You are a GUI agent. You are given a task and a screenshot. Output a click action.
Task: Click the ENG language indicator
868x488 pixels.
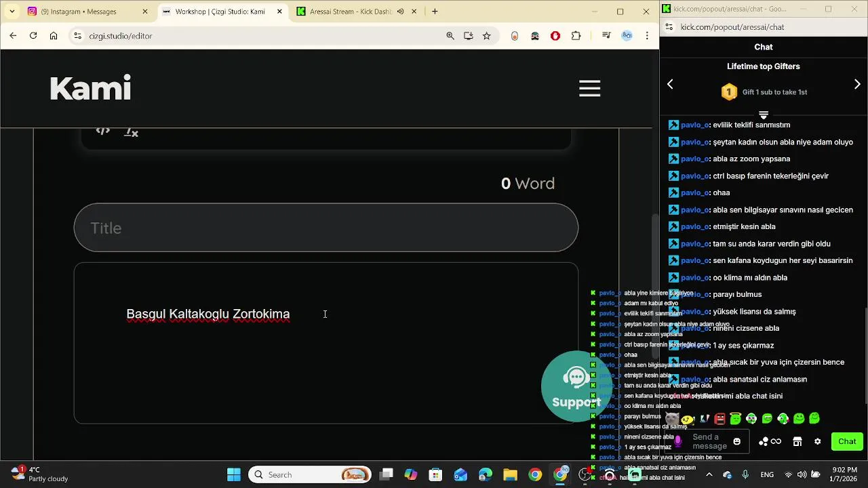click(767, 474)
